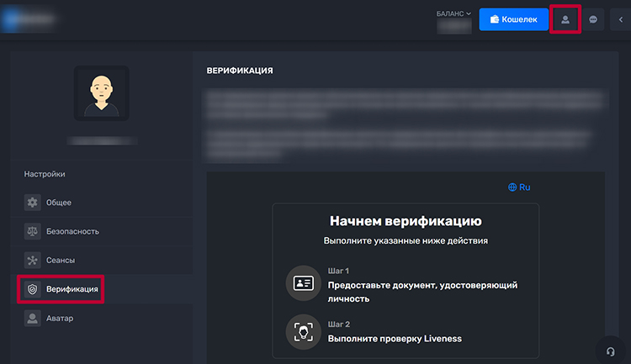This screenshot has width=631, height=364.
Task: Click the scales icon next to Безопасность
Action: point(33,231)
